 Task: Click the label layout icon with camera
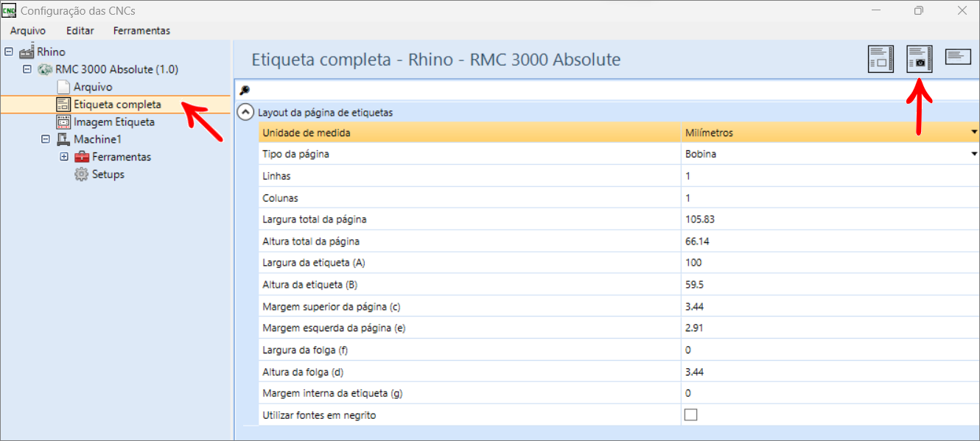coord(920,59)
